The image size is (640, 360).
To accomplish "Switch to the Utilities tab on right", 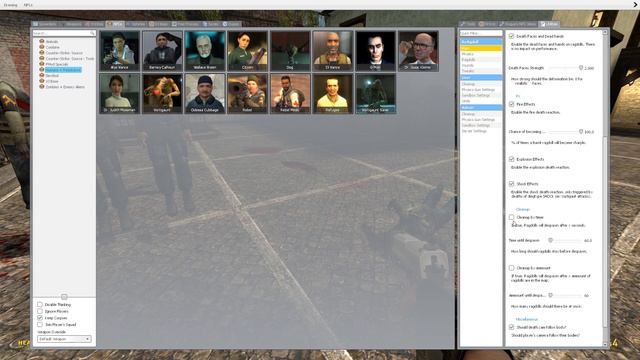I will click(x=549, y=24).
